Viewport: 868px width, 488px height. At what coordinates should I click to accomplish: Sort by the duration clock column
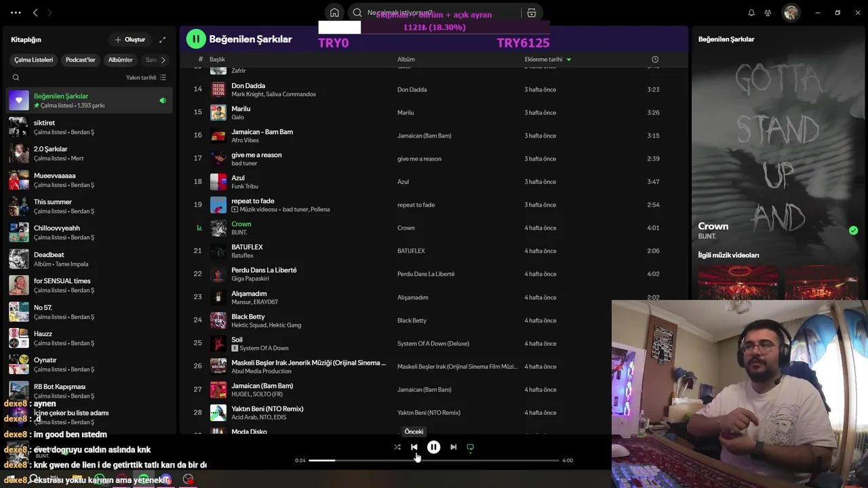(654, 59)
